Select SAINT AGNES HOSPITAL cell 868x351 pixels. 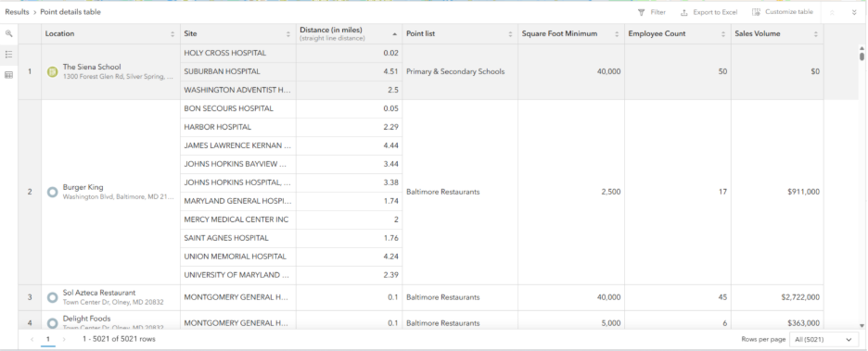click(x=238, y=238)
